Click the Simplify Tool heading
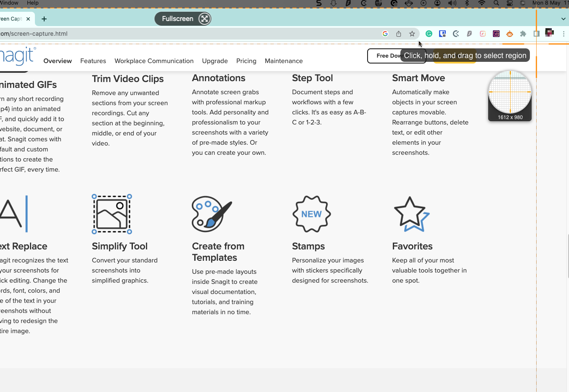 tap(120, 246)
